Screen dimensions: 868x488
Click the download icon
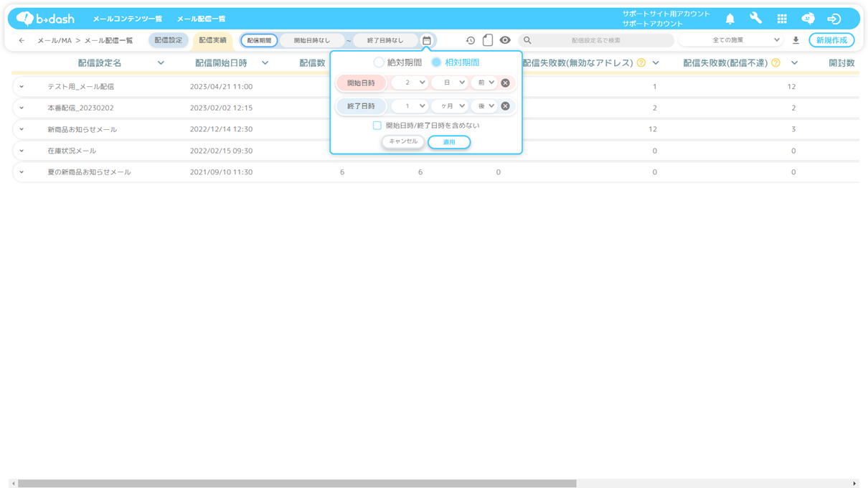pos(796,41)
